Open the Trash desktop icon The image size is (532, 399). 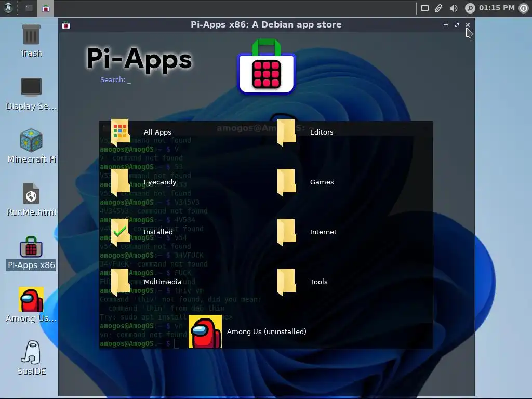(x=31, y=41)
